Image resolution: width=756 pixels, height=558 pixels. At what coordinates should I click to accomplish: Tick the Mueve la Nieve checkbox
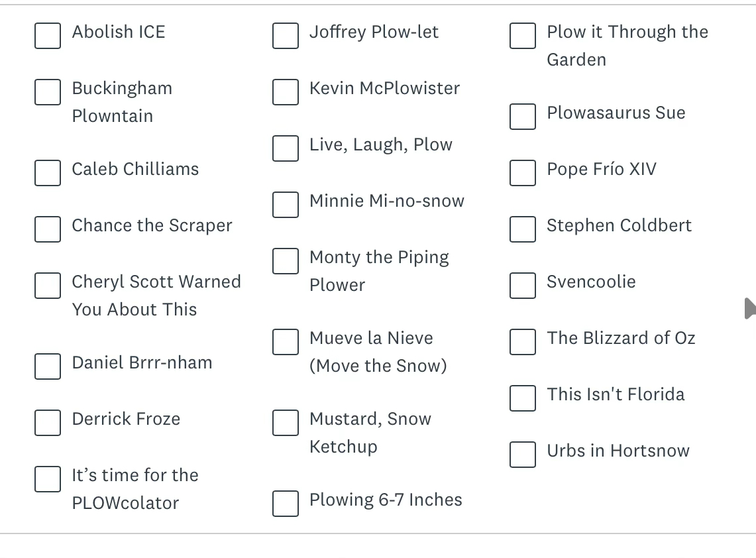tap(286, 342)
